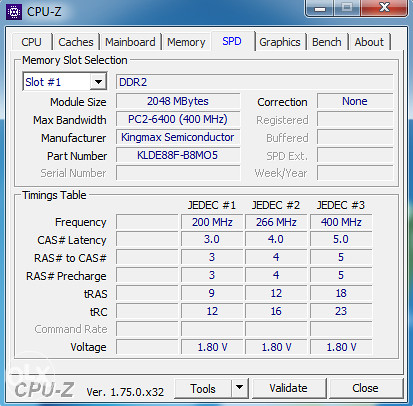Open the CPU tab
Viewport: 413px width, 406px height.
click(x=31, y=42)
